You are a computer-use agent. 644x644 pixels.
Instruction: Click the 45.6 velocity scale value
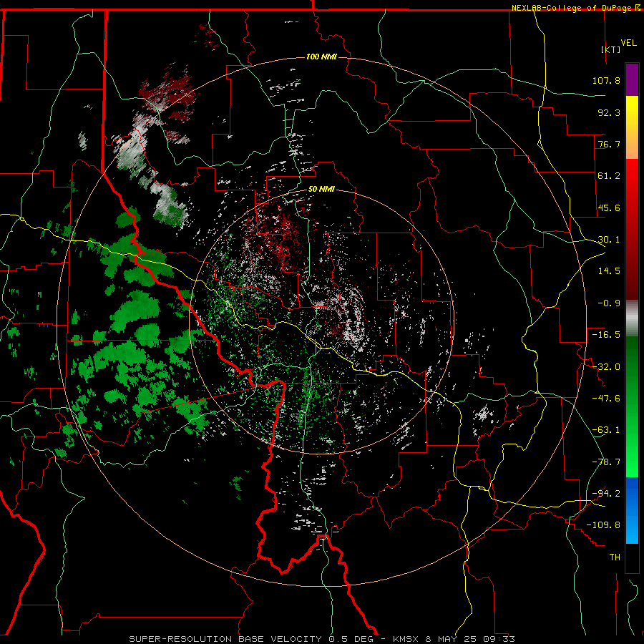[609, 208]
